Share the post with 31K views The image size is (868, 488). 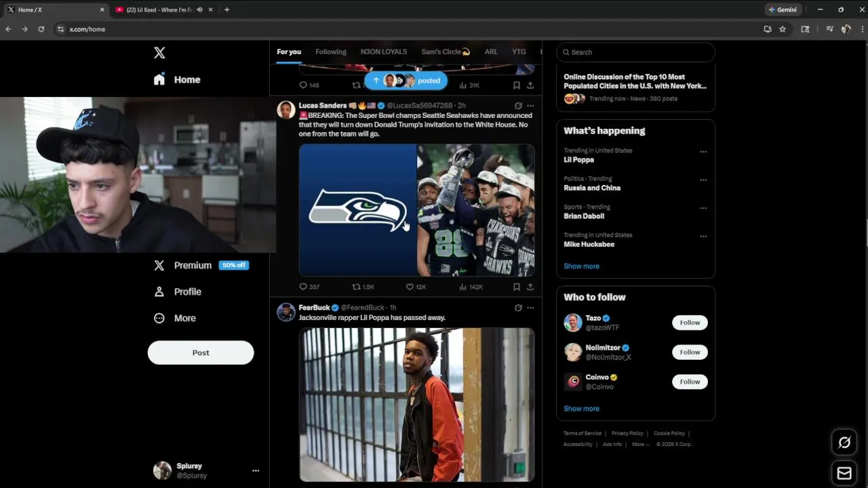click(x=530, y=85)
